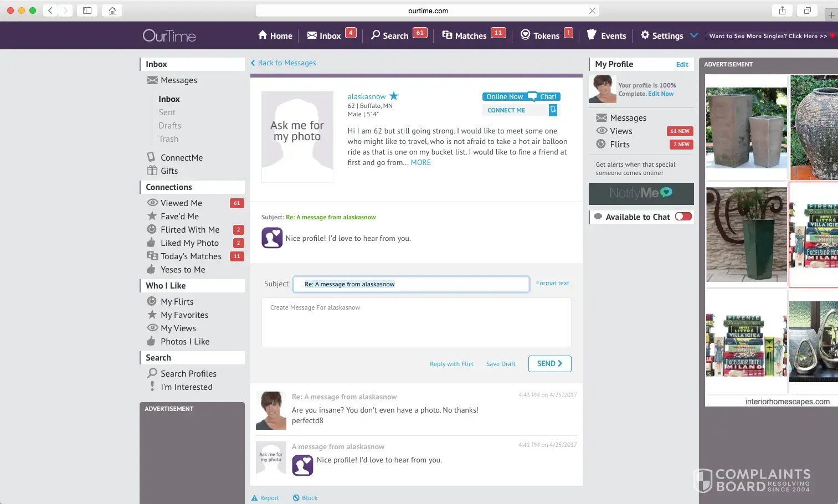Open the Matches tab in navigation
This screenshot has width=838, height=504.
[x=464, y=35]
